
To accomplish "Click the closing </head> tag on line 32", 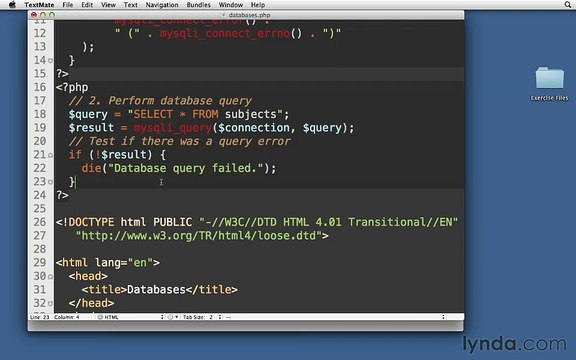I will pyautogui.click(x=91, y=303).
